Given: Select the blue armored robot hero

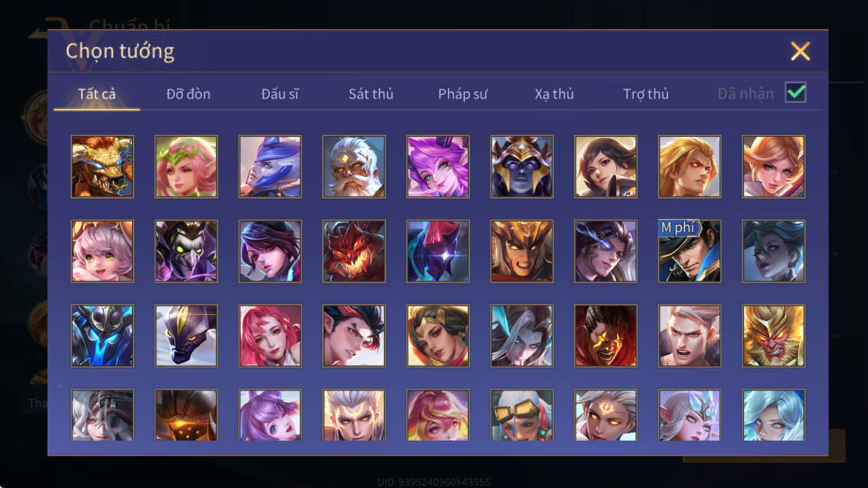Looking at the screenshot, I should (x=102, y=336).
